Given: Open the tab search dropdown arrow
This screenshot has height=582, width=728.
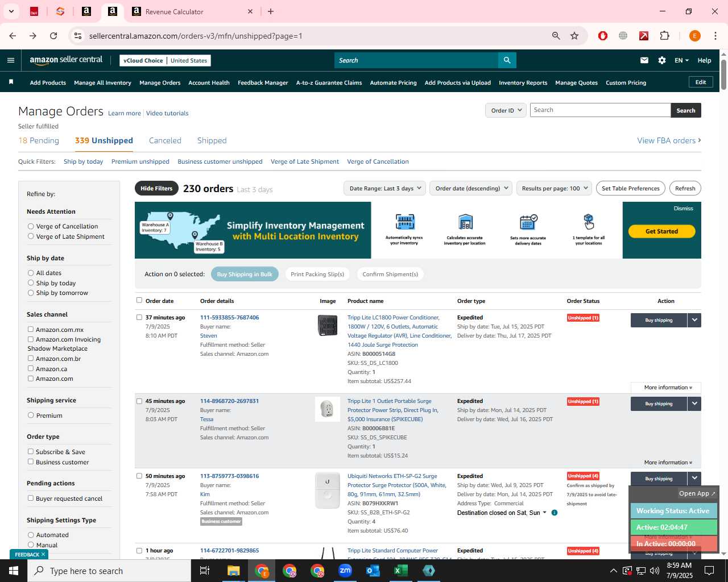Looking at the screenshot, I should tap(11, 11).
